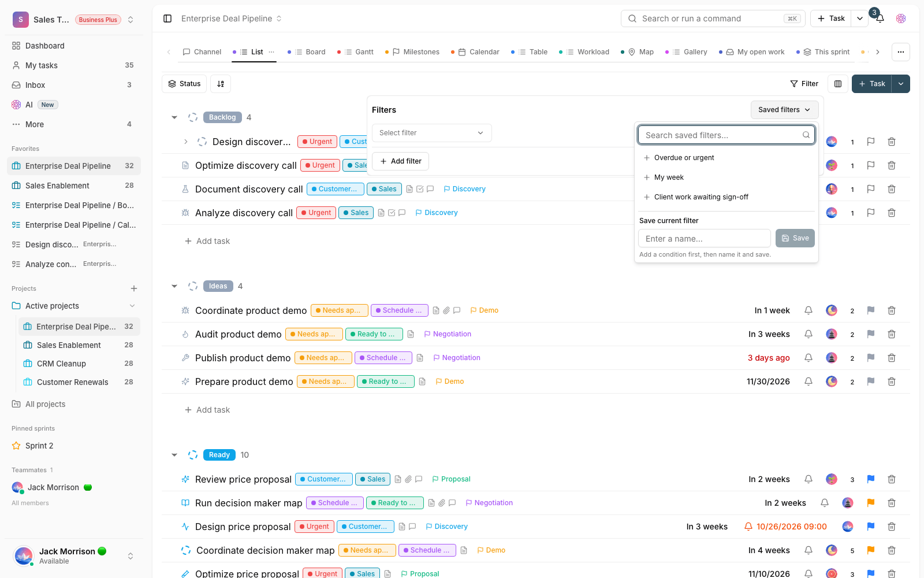
Task: Set reminder bell for Audit product demo
Action: [808, 334]
